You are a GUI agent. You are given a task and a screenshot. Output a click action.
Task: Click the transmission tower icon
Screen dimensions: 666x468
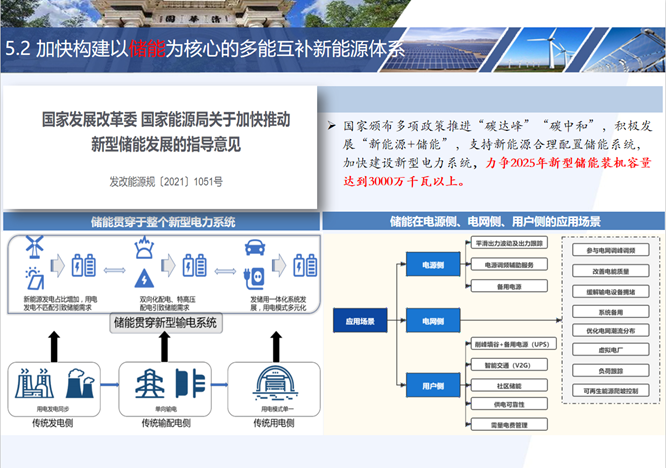pyautogui.click(x=148, y=385)
